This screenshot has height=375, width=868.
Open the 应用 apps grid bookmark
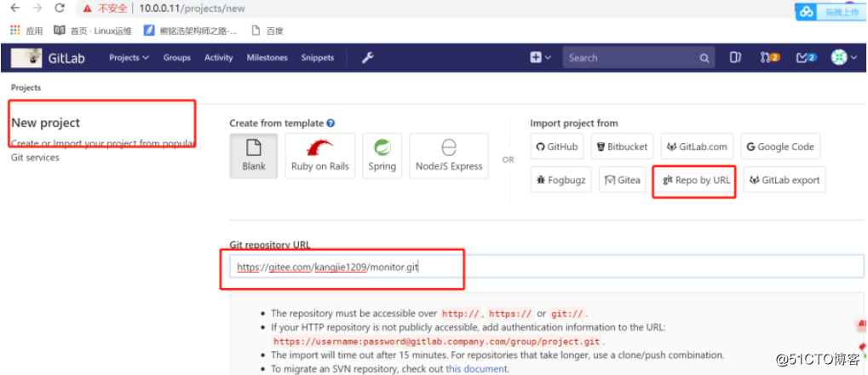[x=26, y=31]
